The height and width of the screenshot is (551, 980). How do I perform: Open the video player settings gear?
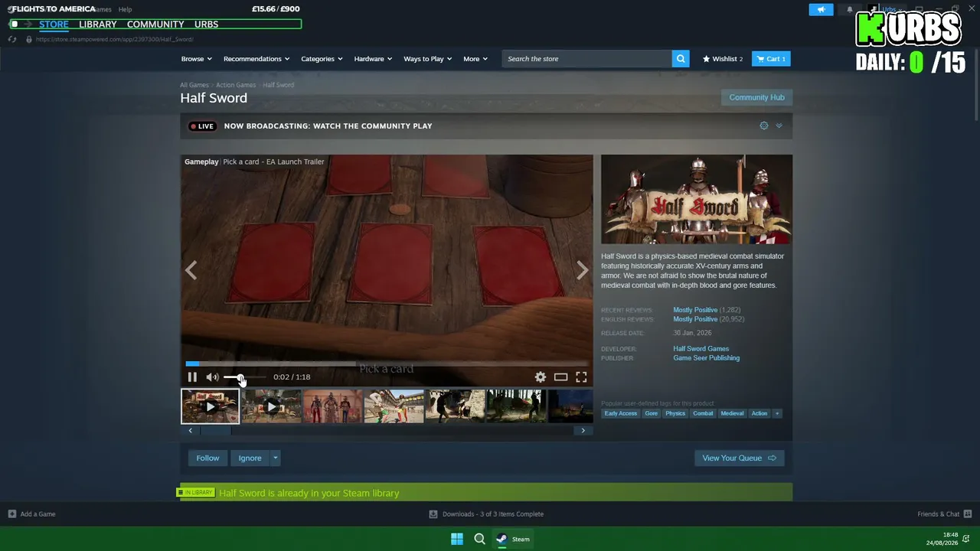point(541,377)
